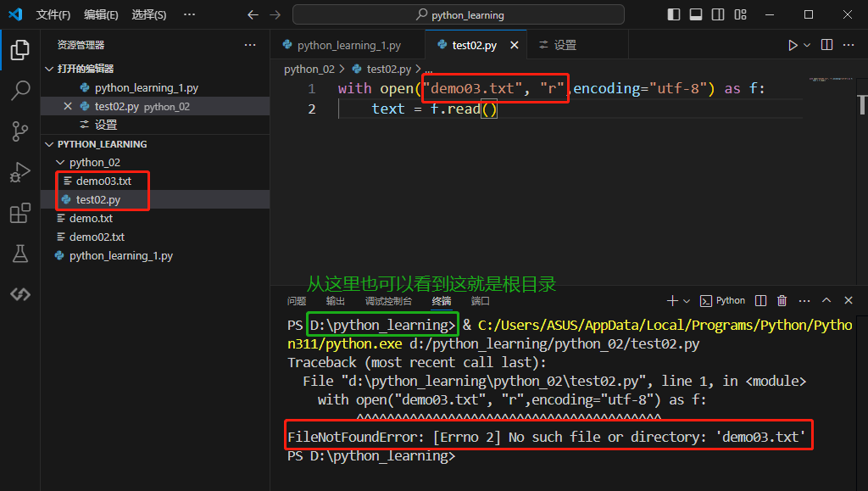Split the terminal pane
The width and height of the screenshot is (868, 491).
(760, 300)
